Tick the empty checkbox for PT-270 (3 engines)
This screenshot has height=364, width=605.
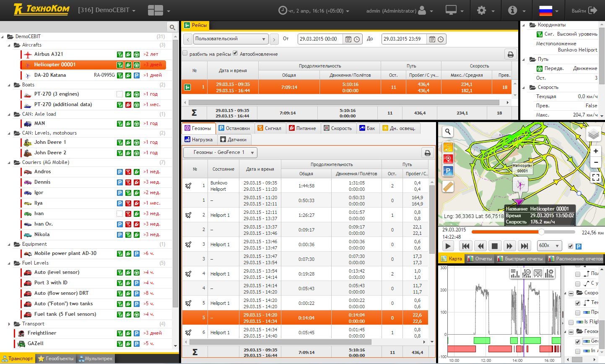coord(119,94)
